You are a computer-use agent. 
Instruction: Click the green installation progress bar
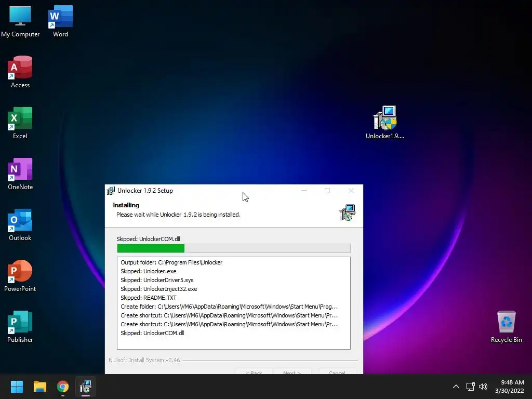233,248
